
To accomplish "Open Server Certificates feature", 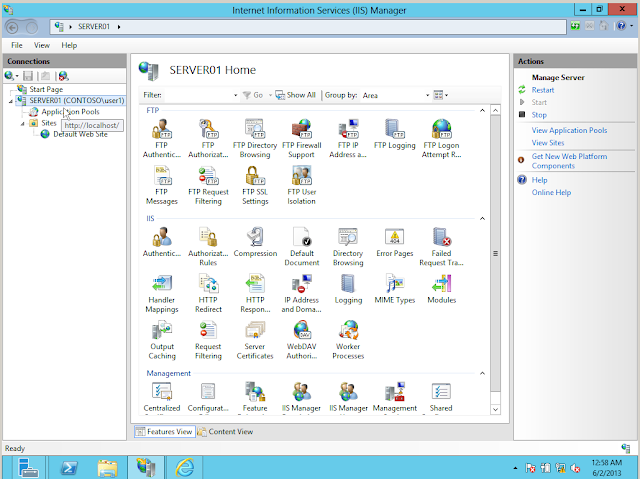I will (255, 340).
